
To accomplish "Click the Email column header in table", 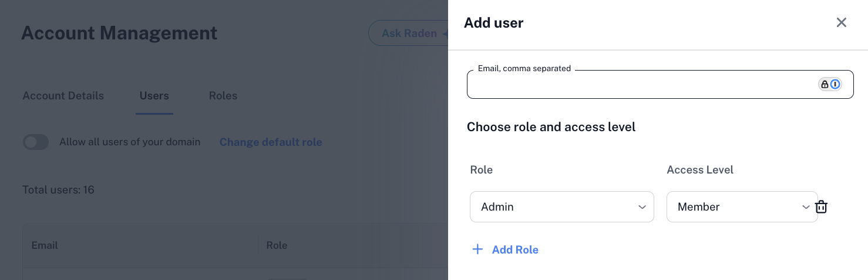I will pyautogui.click(x=45, y=245).
